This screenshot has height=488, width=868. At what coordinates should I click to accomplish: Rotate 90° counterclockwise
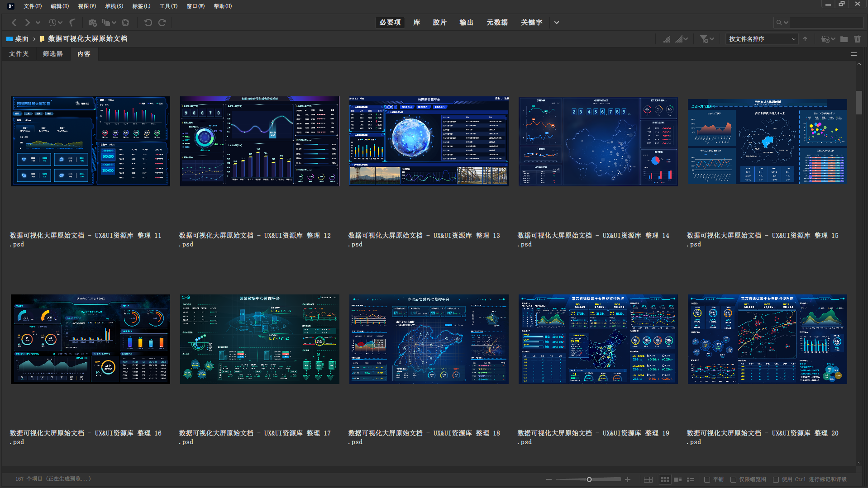point(148,23)
